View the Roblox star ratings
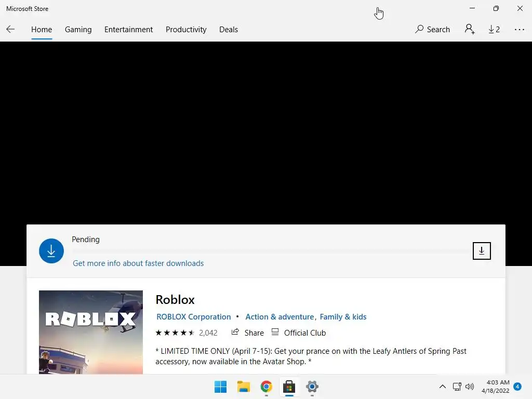Image resolution: width=532 pixels, height=399 pixels. click(x=175, y=333)
